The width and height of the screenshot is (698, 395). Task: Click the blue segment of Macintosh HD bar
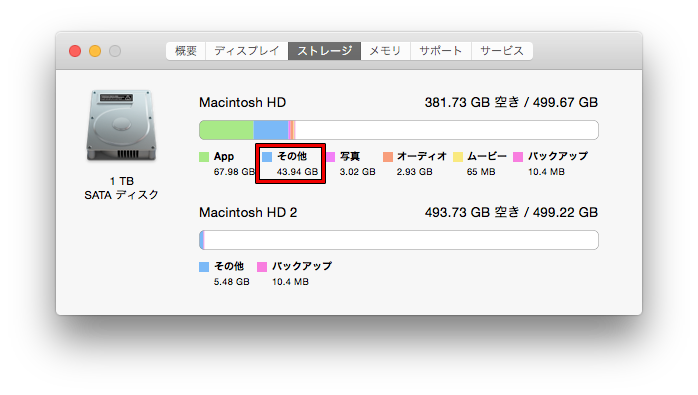click(x=271, y=130)
